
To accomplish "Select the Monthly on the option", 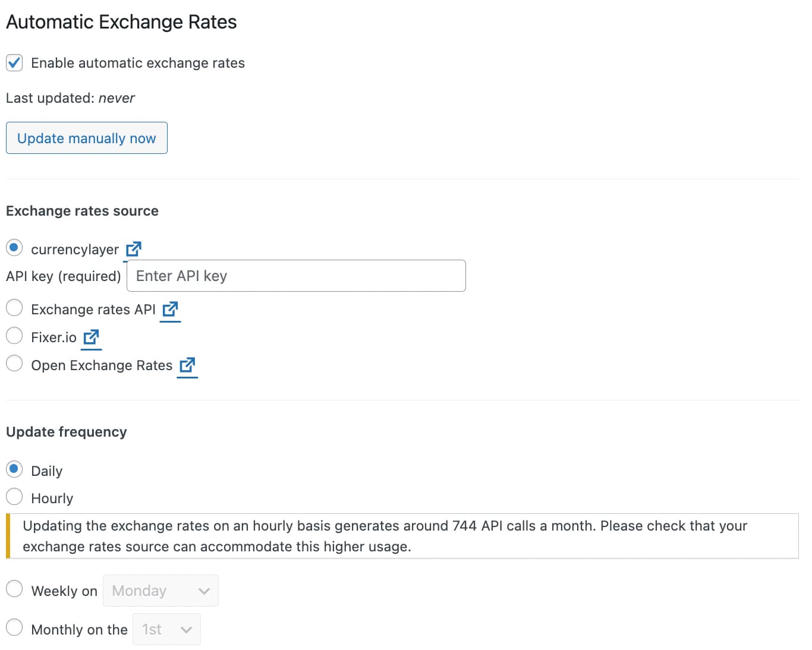I will pos(14,627).
